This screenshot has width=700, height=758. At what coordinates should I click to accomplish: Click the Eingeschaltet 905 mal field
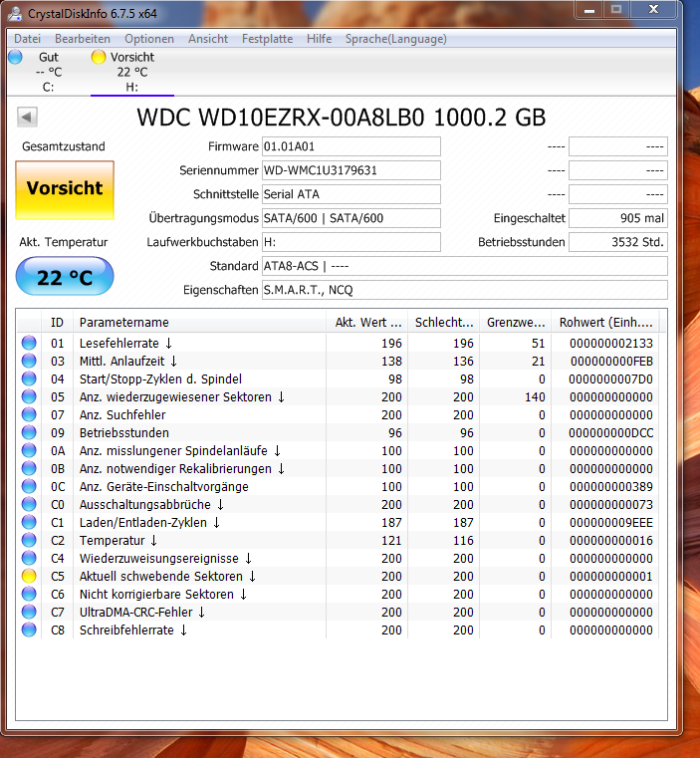pyautogui.click(x=618, y=218)
